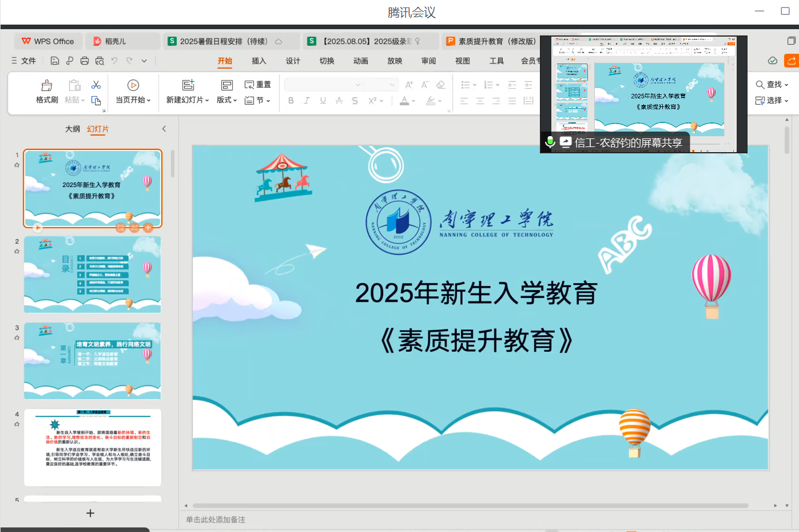The height and width of the screenshot is (532, 799).
Task: Switch sidebar to Outline (大纲) view
Action: click(73, 129)
